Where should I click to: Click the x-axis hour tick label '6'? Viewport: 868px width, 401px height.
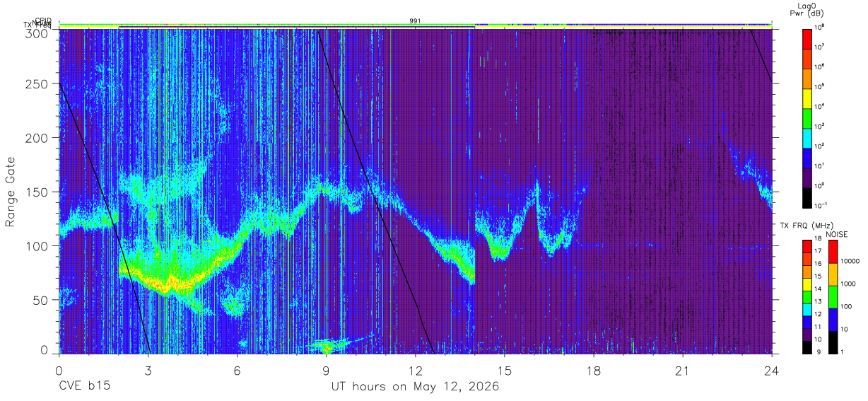[237, 371]
